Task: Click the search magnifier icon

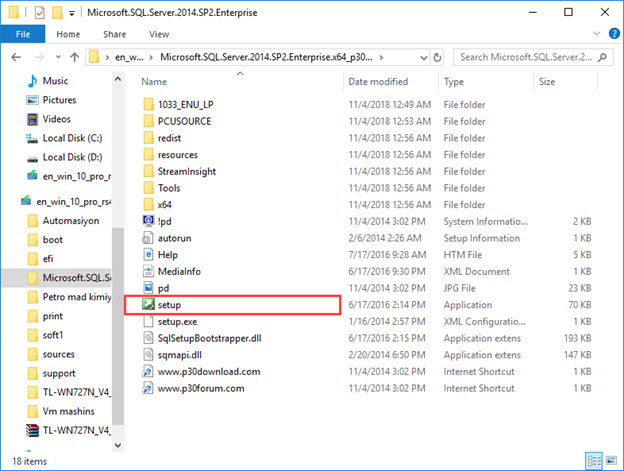Action: click(602, 57)
